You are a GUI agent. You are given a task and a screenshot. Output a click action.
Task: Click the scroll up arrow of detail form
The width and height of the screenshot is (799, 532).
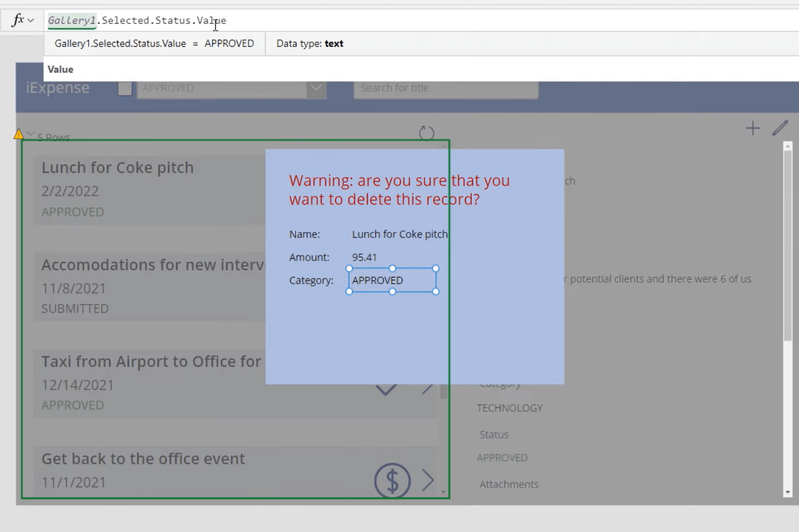[x=788, y=146]
